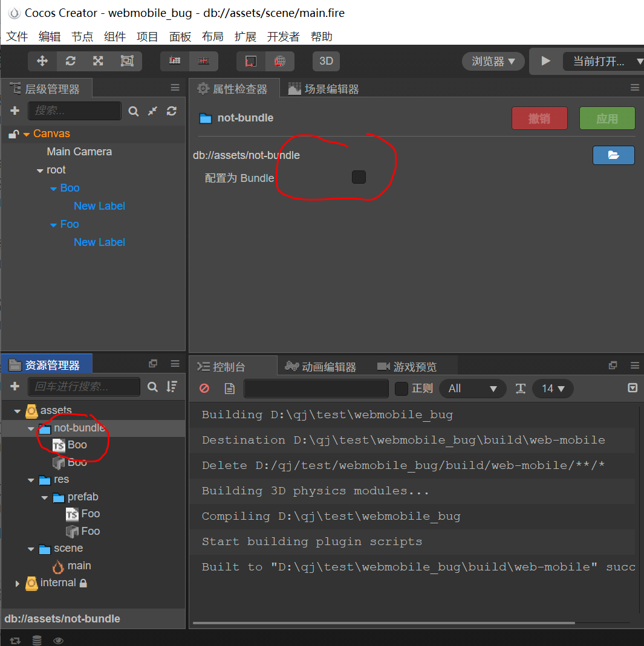The height and width of the screenshot is (646, 644).
Task: Select the Foo prefab asset
Action: click(83, 531)
